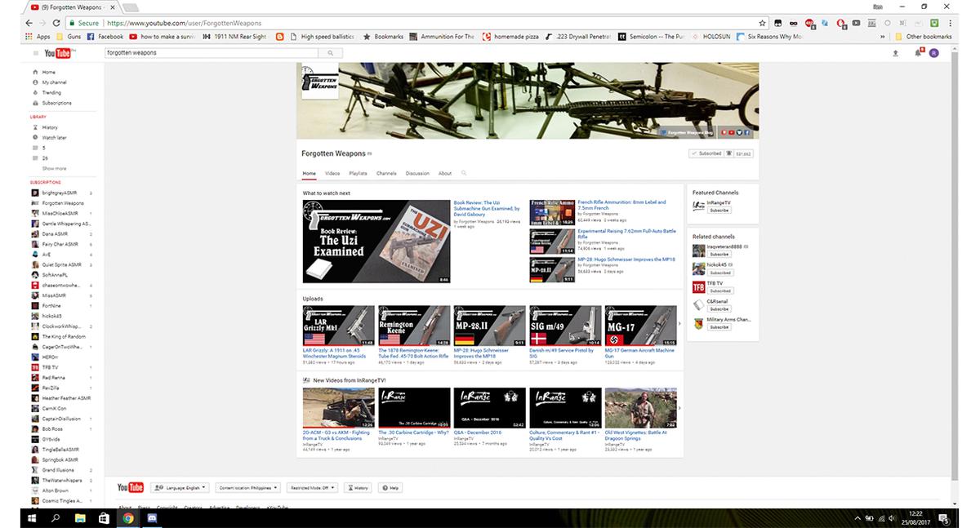Click the Chrome icon in taskbar
Screen dimensions: 980x528
128,517
